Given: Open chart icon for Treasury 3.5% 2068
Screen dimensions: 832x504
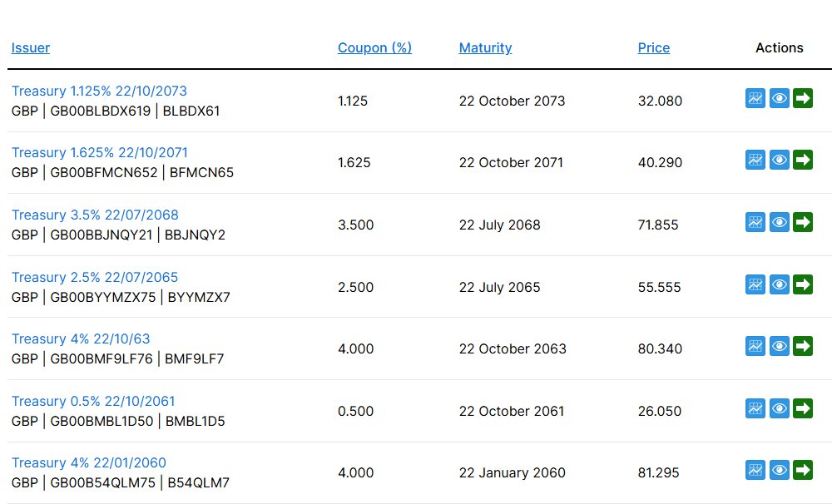Looking at the screenshot, I should (755, 222).
